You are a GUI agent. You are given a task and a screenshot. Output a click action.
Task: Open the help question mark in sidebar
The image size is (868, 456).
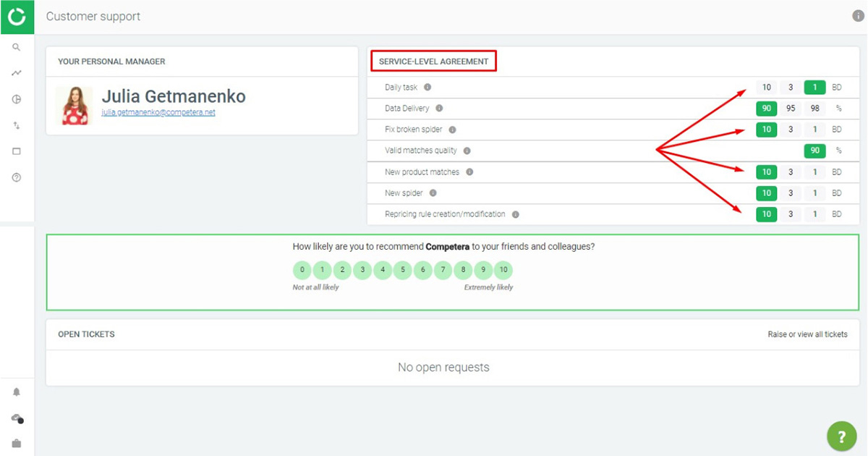17,177
